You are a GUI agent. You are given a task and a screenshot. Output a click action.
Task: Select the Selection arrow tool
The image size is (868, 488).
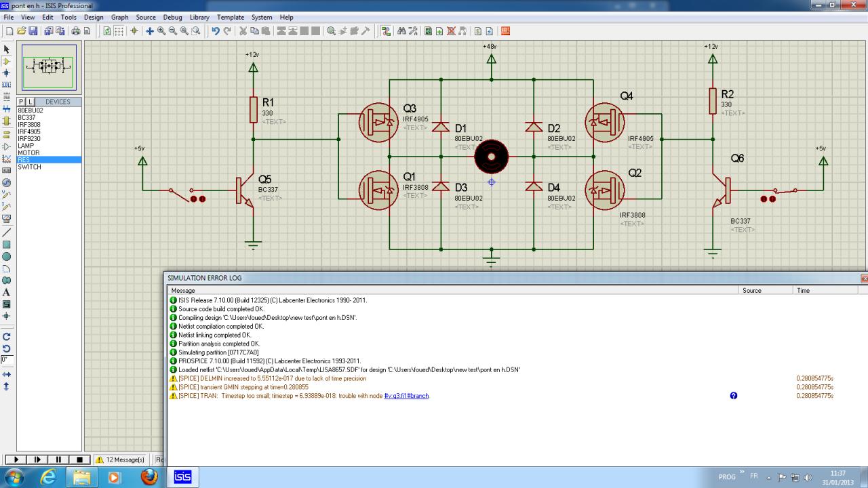pyautogui.click(x=7, y=49)
